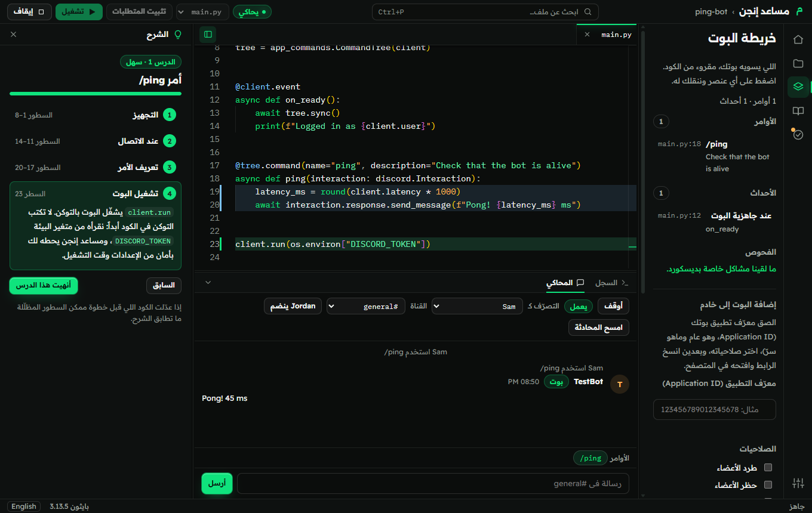Click مساعد إنجن breadcrumb title
Viewport: 812px width, 513px height.
coord(764,11)
